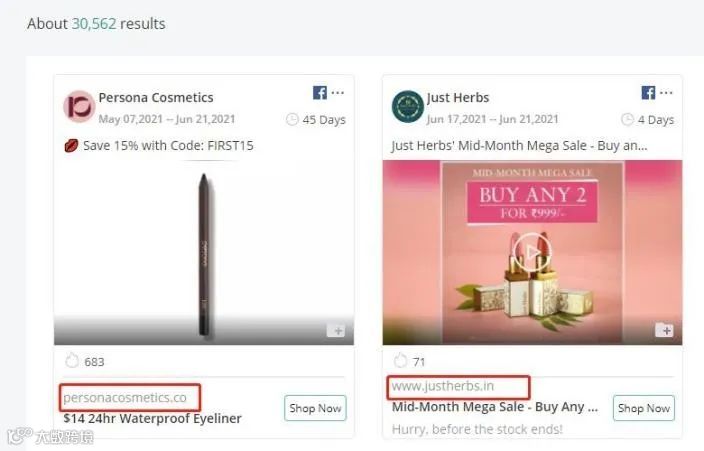The height and width of the screenshot is (451, 704).
Task: Add eyeliner ad to collection with plus icon
Action: [x=336, y=331]
